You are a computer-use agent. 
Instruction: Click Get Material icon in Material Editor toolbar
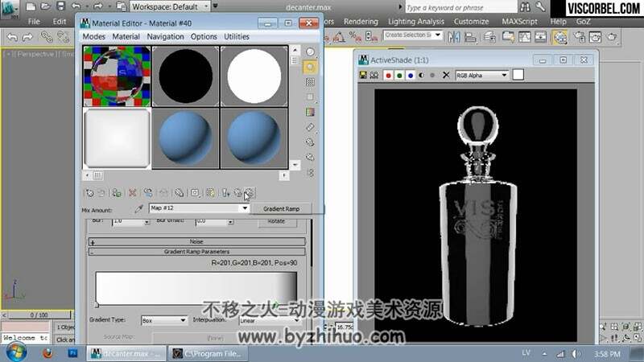(89, 193)
